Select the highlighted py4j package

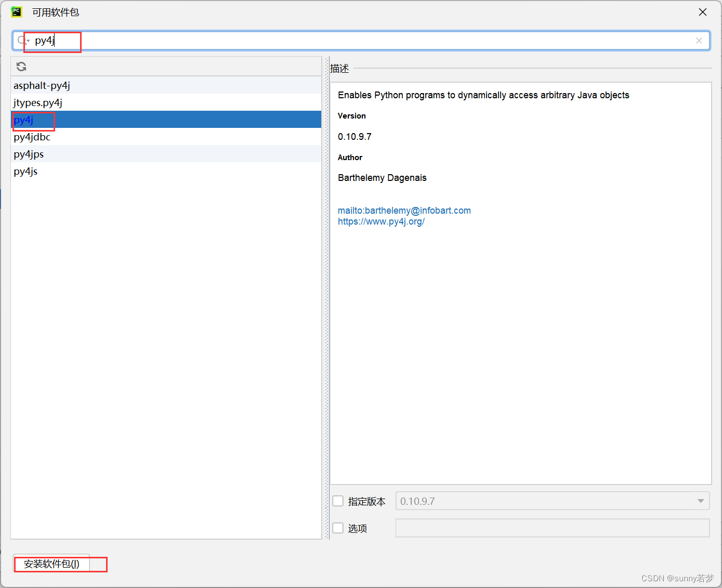166,120
